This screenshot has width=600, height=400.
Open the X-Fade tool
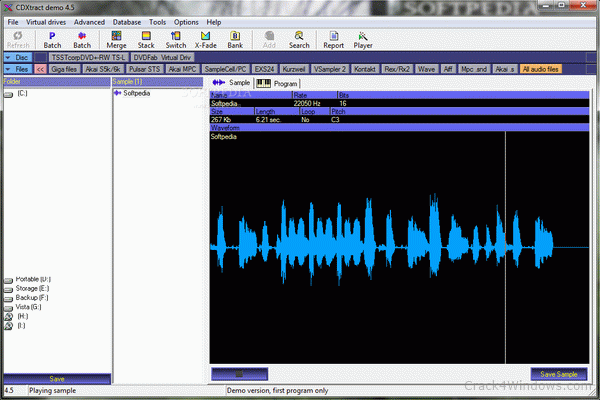tap(205, 40)
